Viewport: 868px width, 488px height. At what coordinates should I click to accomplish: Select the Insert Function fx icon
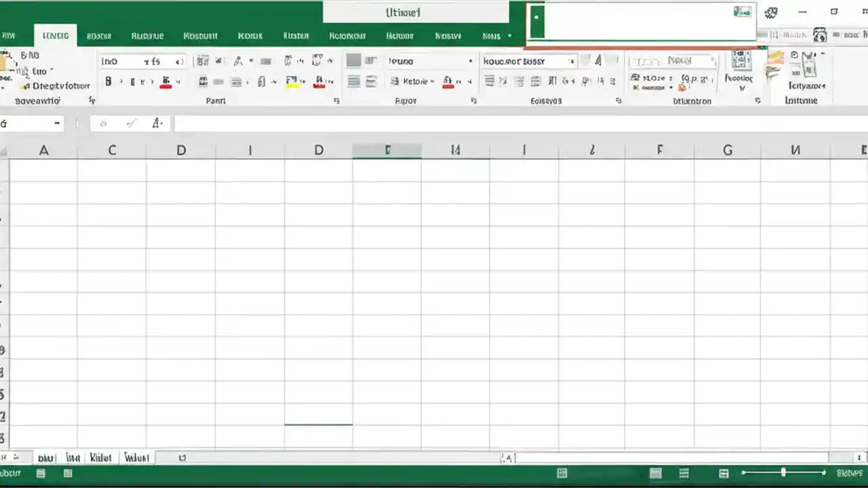click(x=156, y=123)
